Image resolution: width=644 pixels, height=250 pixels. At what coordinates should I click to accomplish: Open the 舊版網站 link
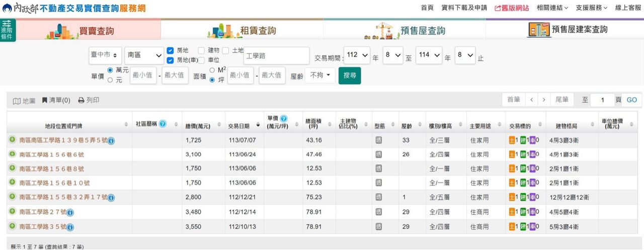click(x=512, y=8)
